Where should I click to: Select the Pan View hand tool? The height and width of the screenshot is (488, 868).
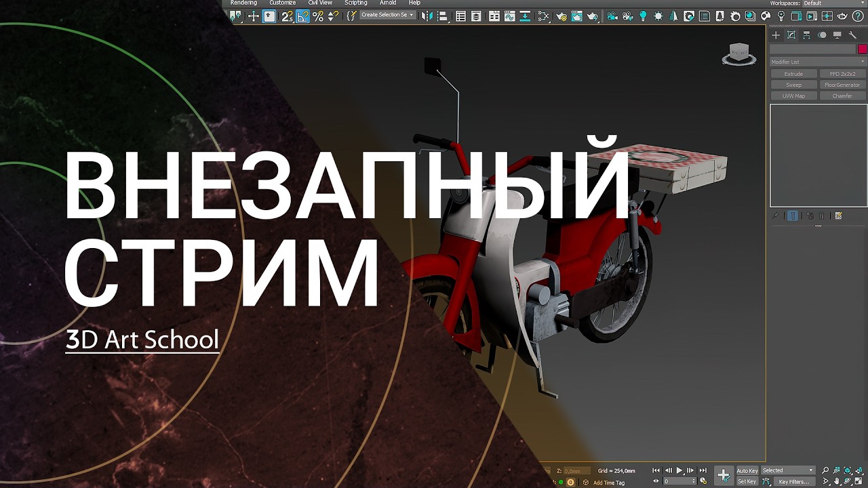tap(837, 481)
